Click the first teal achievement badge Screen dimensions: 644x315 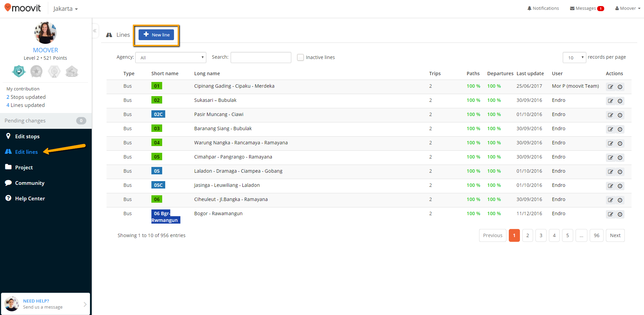point(19,71)
